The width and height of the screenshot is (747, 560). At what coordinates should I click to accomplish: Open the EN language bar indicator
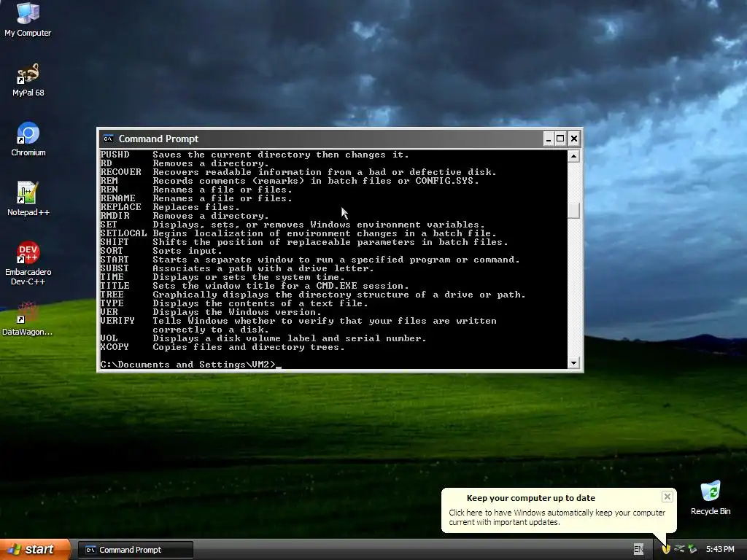pos(638,549)
